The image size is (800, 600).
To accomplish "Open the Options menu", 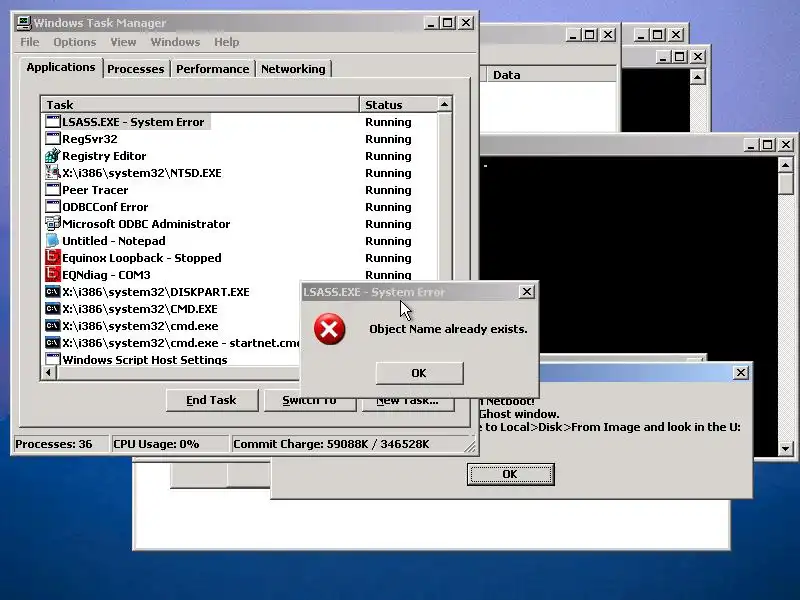I will click(x=74, y=42).
